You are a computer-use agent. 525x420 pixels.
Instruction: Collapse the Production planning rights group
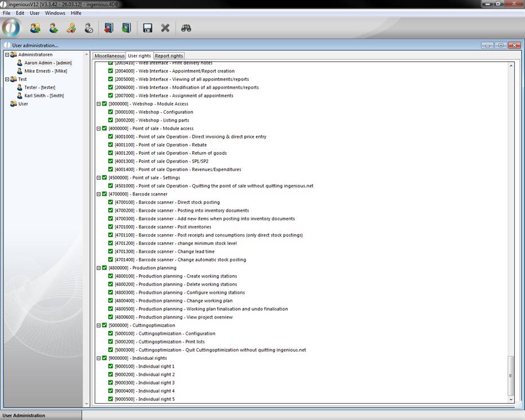pyautogui.click(x=98, y=268)
